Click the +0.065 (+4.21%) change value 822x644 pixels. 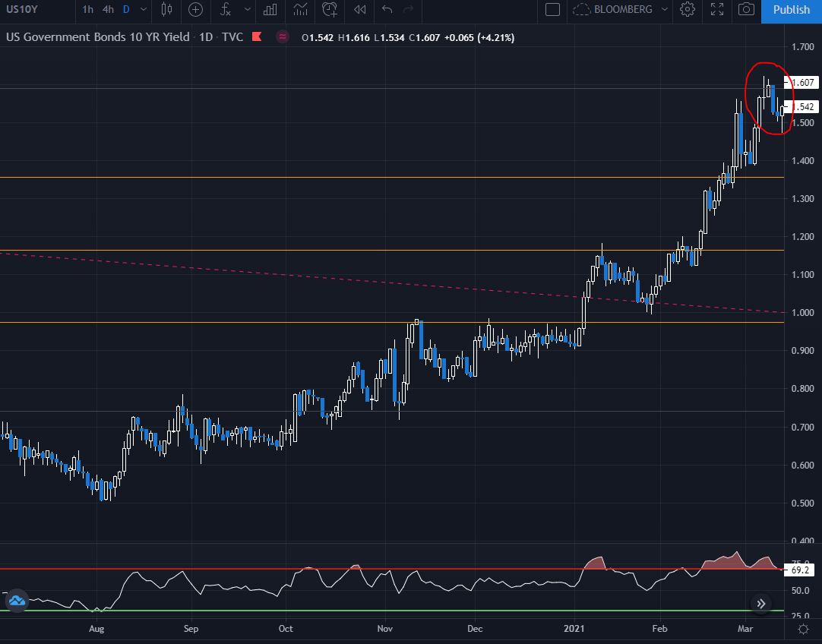(479, 38)
